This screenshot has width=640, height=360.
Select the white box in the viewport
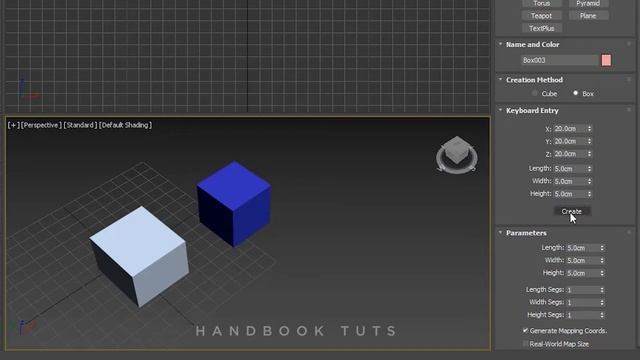click(x=139, y=256)
